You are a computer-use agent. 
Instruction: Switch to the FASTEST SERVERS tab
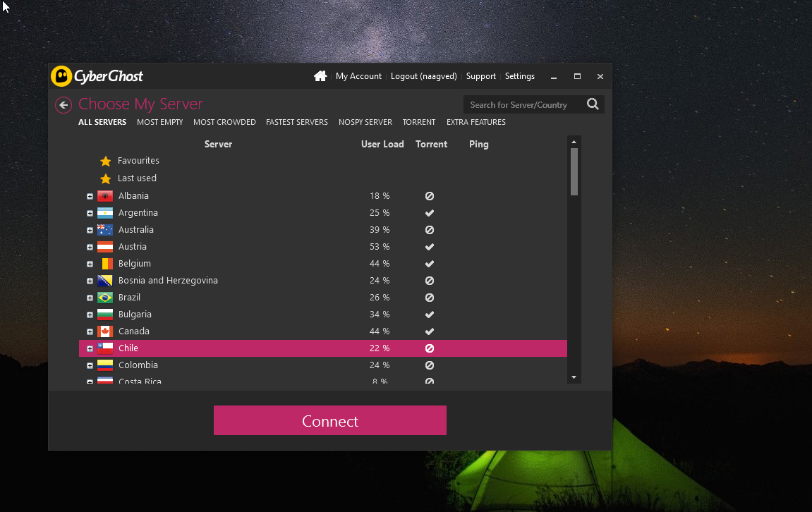point(297,122)
